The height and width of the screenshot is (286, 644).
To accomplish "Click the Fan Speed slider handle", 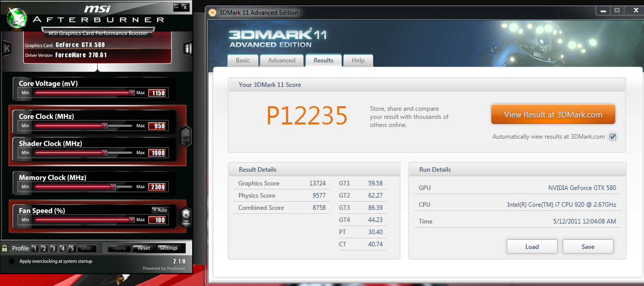I will 132,220.
